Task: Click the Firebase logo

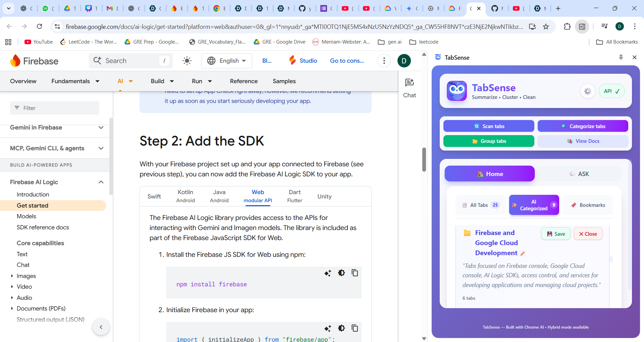Action: 34,61
